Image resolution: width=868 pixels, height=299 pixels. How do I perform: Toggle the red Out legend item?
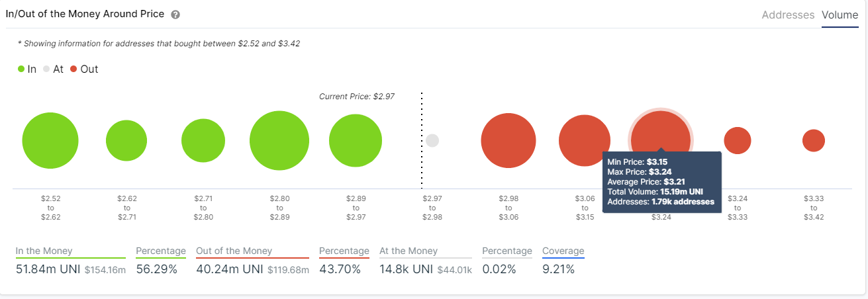(x=83, y=69)
